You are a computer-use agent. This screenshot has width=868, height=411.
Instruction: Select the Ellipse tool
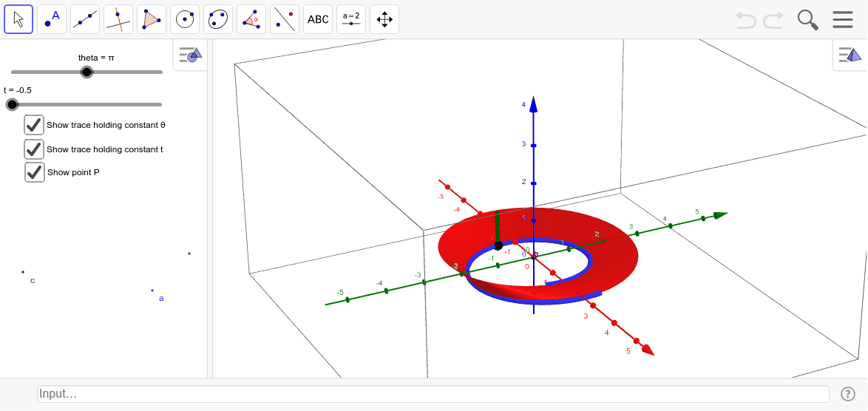tap(218, 19)
